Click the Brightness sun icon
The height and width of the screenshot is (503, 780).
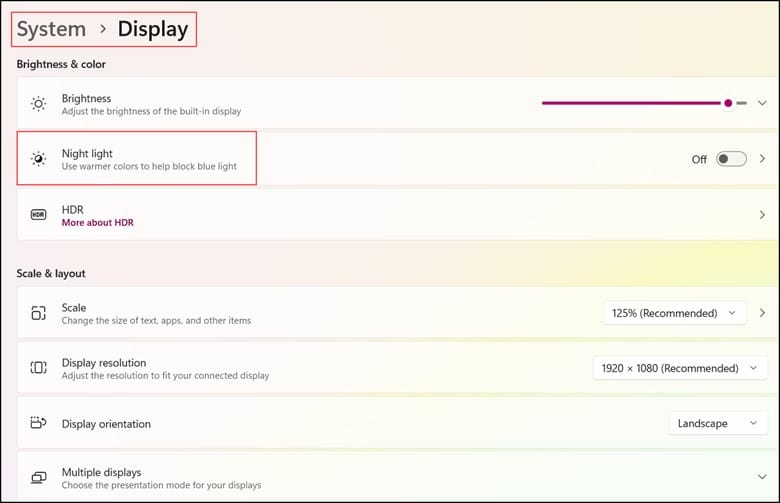[x=38, y=104]
